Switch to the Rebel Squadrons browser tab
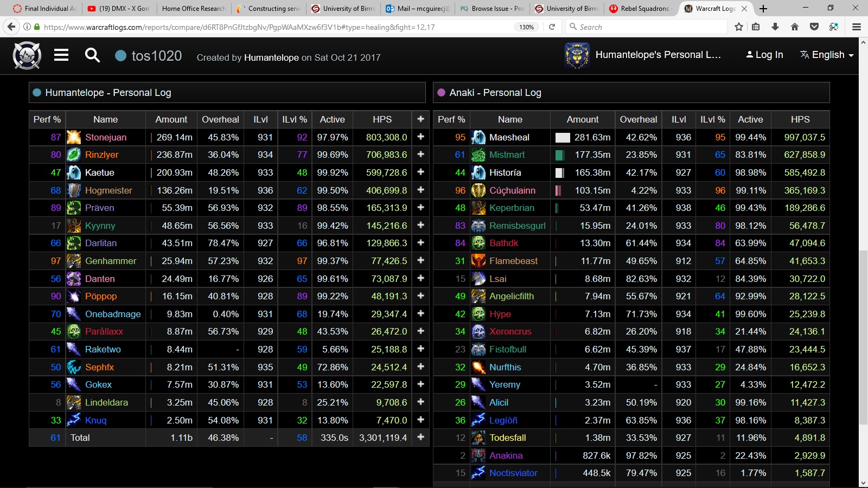Screen dimensions: 868x488 coord(640,9)
